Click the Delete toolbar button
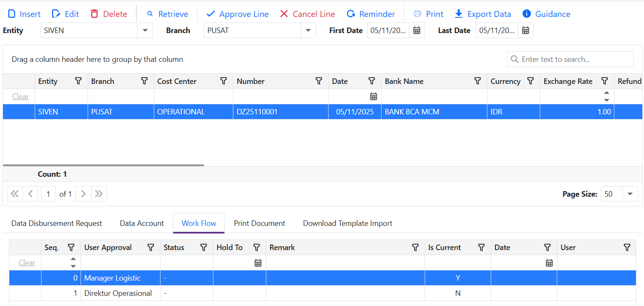This screenshot has height=306, width=644. (109, 14)
